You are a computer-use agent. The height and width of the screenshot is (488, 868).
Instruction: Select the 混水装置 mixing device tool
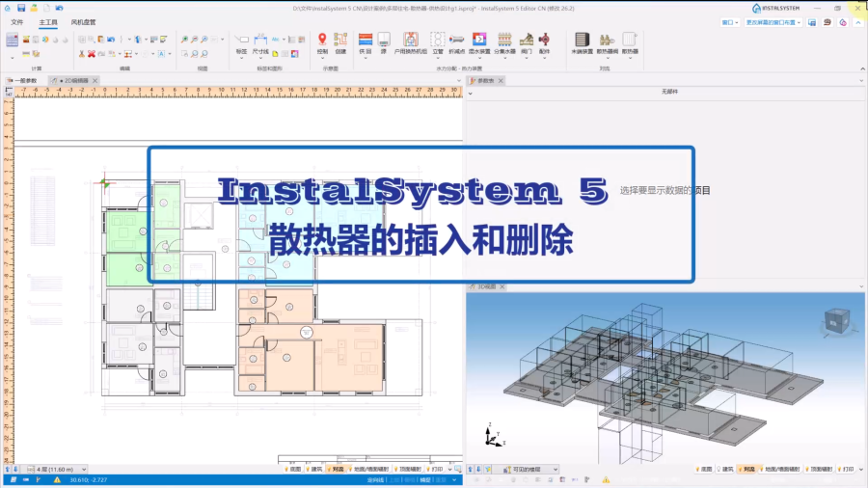(x=479, y=43)
